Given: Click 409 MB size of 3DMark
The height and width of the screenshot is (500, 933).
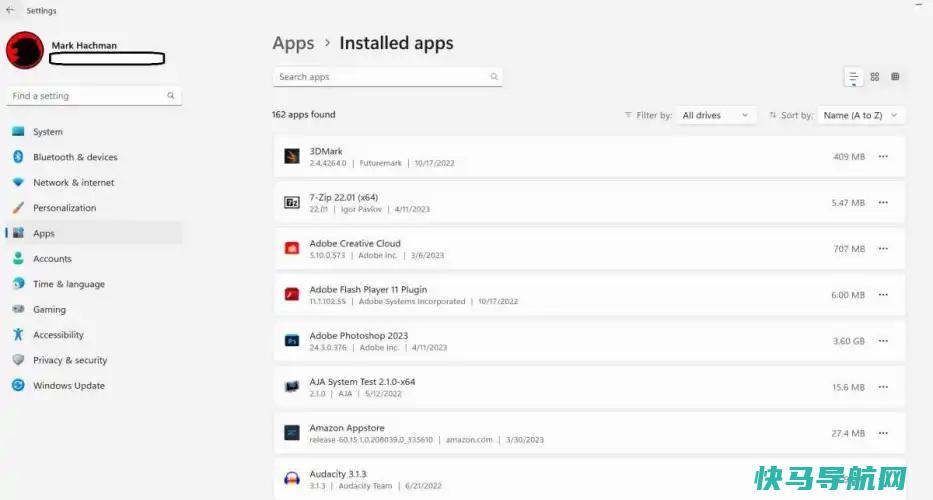Looking at the screenshot, I should pos(849,157).
